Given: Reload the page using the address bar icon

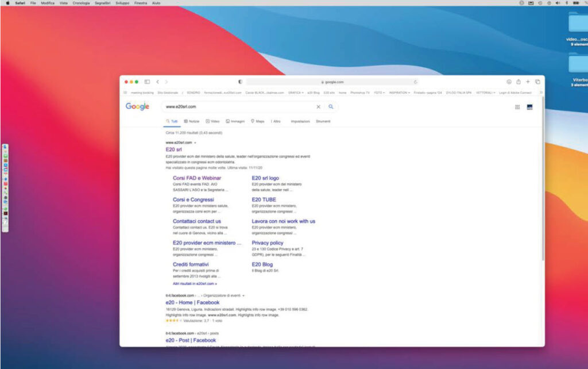Looking at the screenshot, I should coord(416,82).
